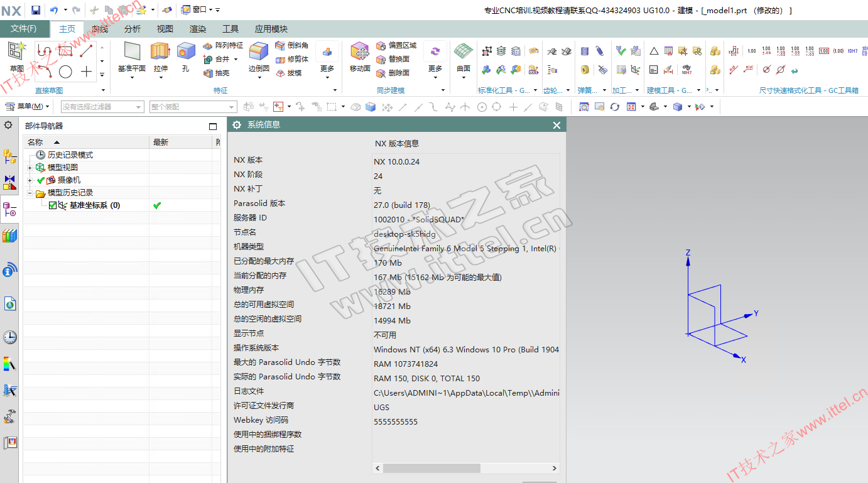Click the 抽壳 shell tool
The image size is (868, 483).
[x=216, y=73]
